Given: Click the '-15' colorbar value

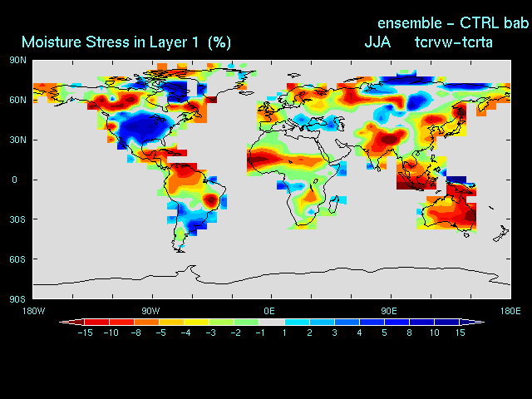Looking at the screenshot, I should [85, 332].
